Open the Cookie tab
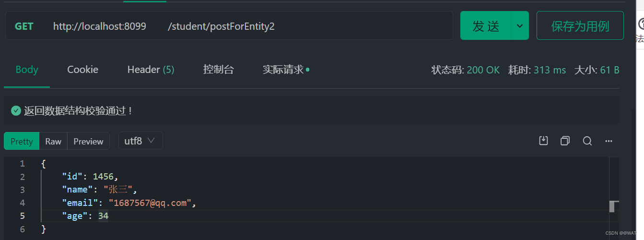Screen dimensions: 644x240 (x=82, y=70)
